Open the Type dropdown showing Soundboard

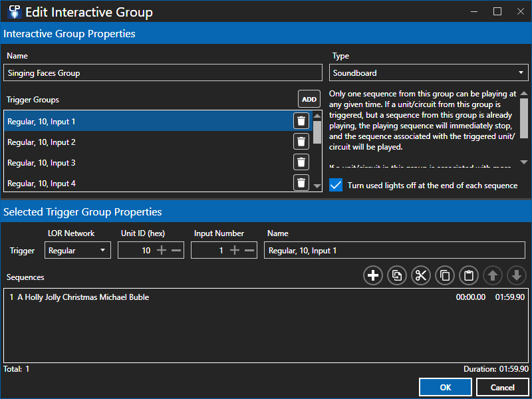click(428, 72)
